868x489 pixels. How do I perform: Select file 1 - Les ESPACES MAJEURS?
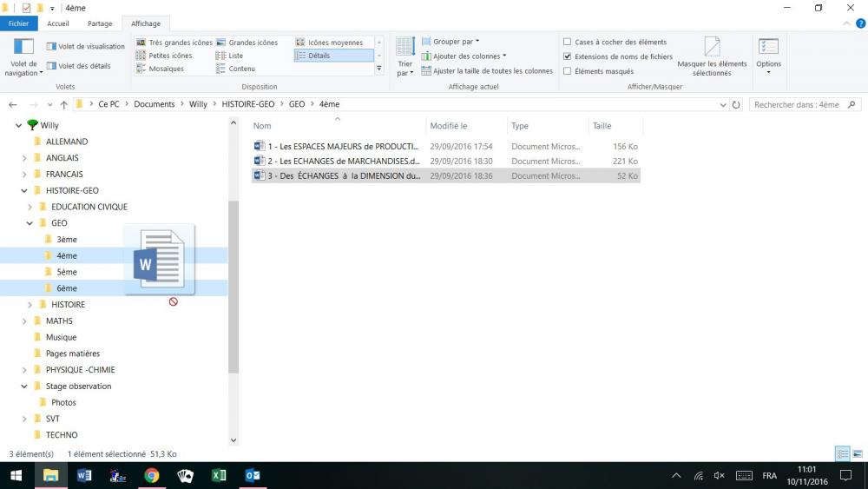445,146
